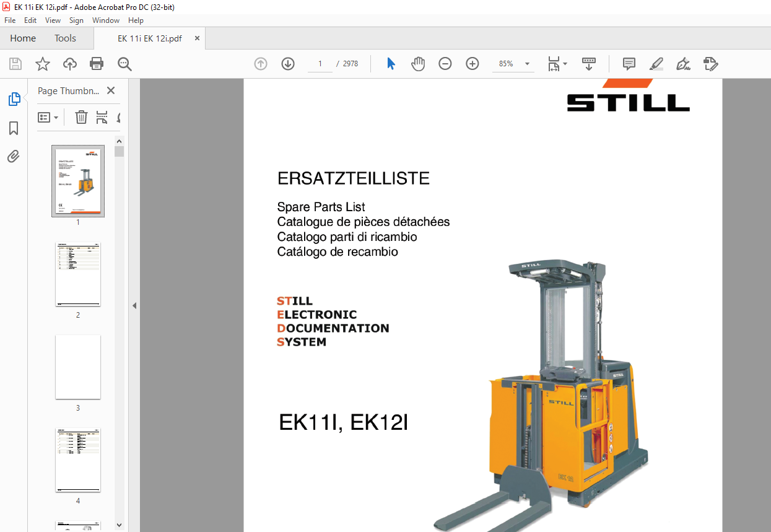Open thumbnail panel options dropdown

(48, 117)
